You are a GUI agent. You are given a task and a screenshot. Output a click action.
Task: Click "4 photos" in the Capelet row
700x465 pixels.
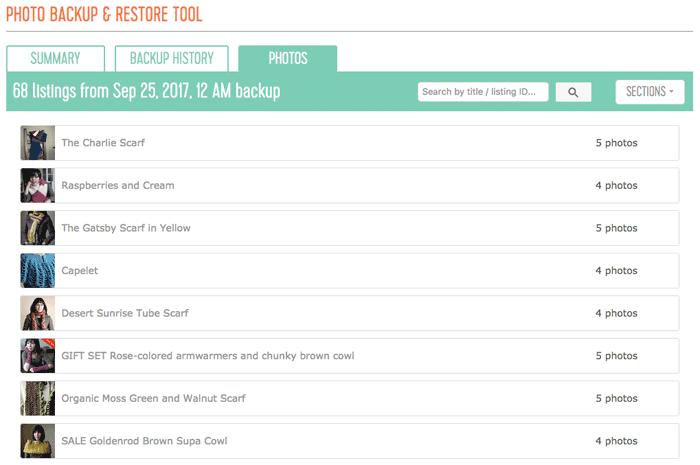click(617, 270)
